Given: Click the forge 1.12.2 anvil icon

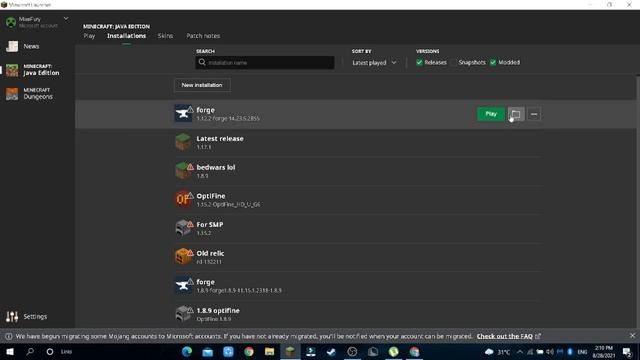Looking at the screenshot, I should [x=183, y=113].
